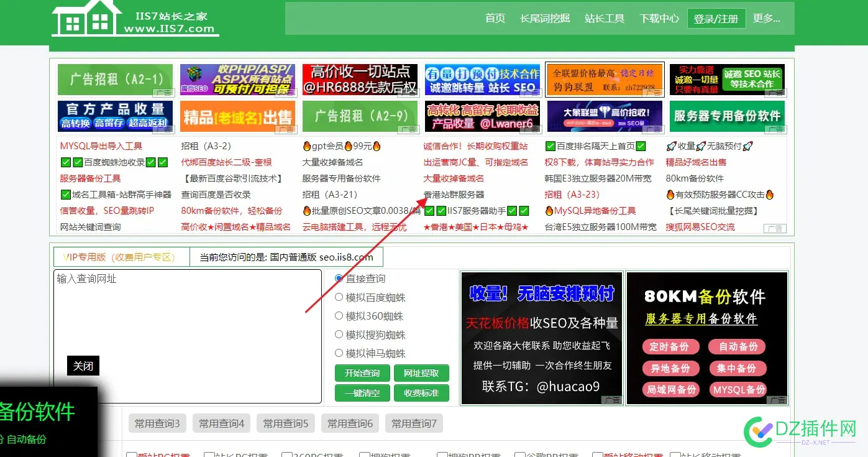Open 站长工具 in top navigation
Image resolution: width=868 pixels, height=457 pixels.
[604, 19]
